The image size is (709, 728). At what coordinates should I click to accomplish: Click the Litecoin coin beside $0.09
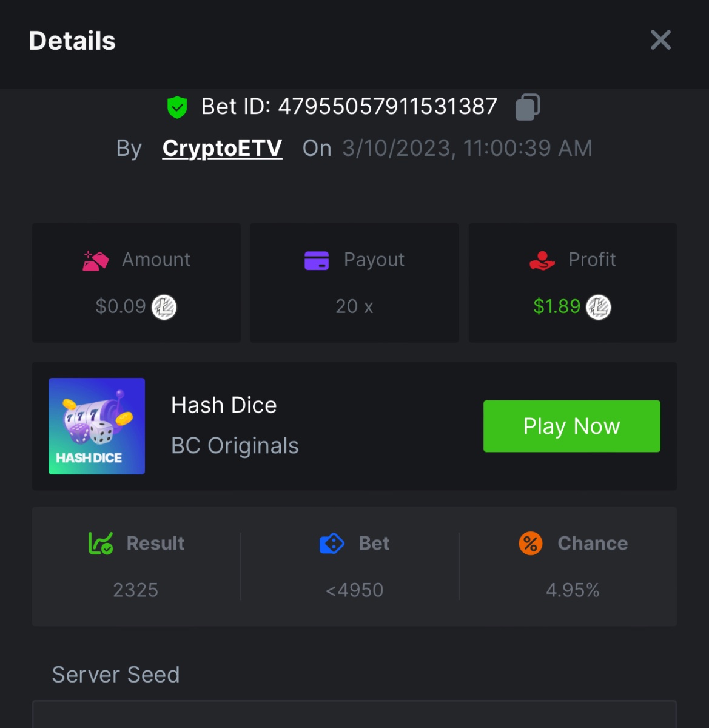pos(164,307)
